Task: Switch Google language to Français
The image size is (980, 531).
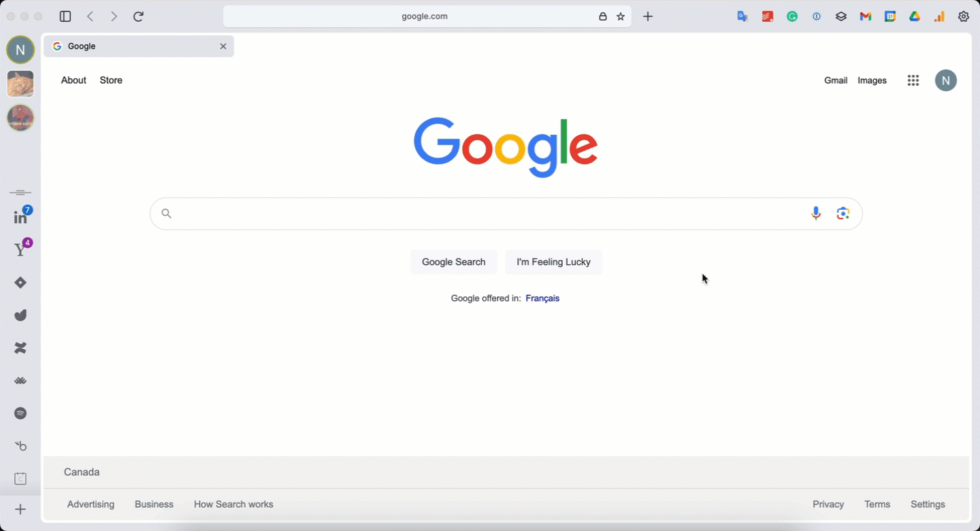Action: click(x=542, y=298)
